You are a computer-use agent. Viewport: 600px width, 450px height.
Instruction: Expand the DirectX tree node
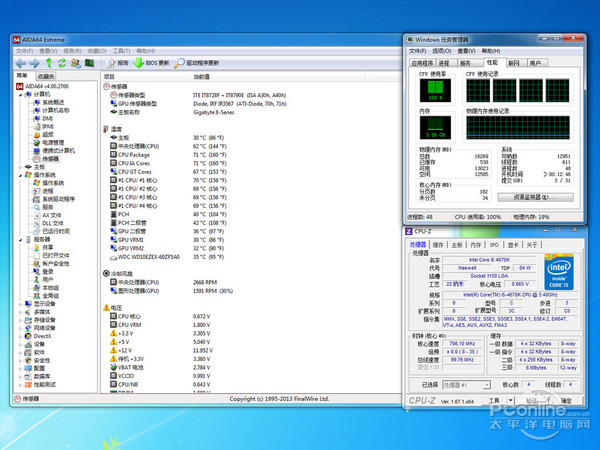pos(20,336)
